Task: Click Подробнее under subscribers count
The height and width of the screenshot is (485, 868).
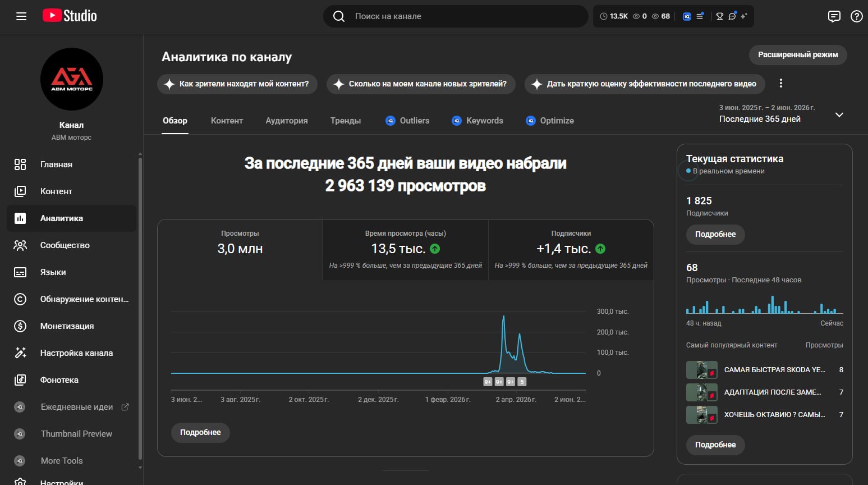Action: [x=715, y=234]
